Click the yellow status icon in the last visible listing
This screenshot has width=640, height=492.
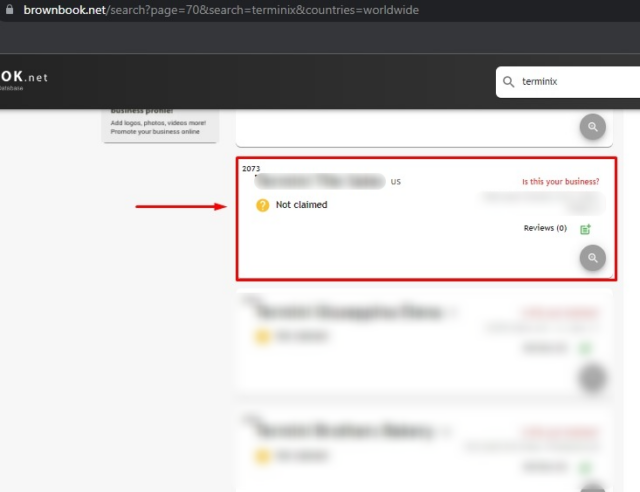click(x=263, y=457)
